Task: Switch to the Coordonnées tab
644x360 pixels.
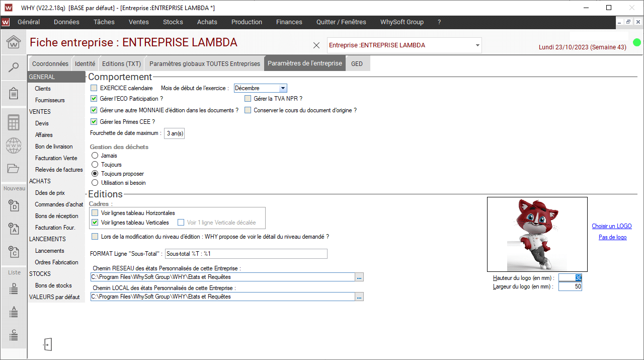Action: tap(50, 64)
